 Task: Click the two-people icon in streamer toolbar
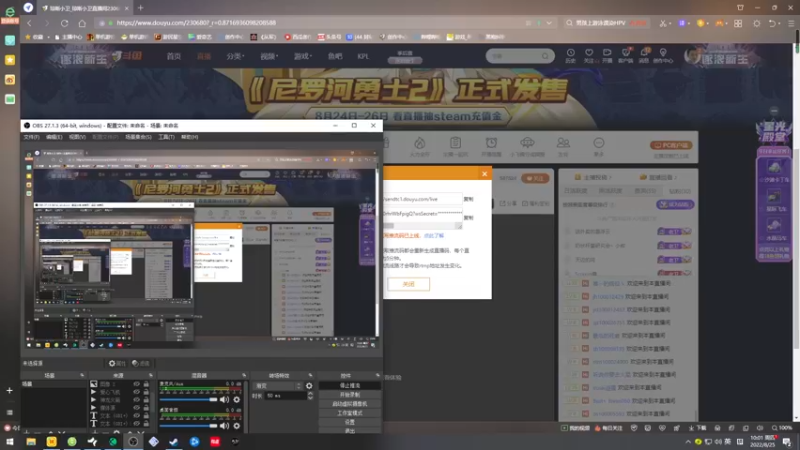pos(563,143)
